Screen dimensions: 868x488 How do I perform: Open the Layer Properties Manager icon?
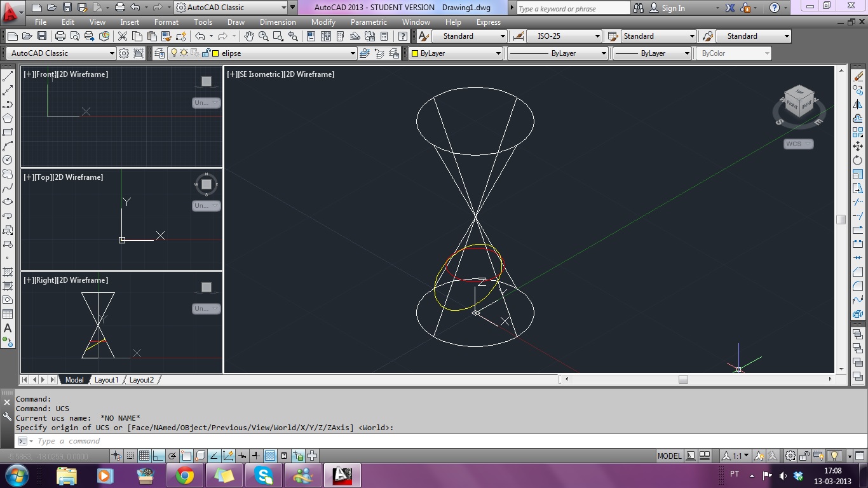(159, 53)
